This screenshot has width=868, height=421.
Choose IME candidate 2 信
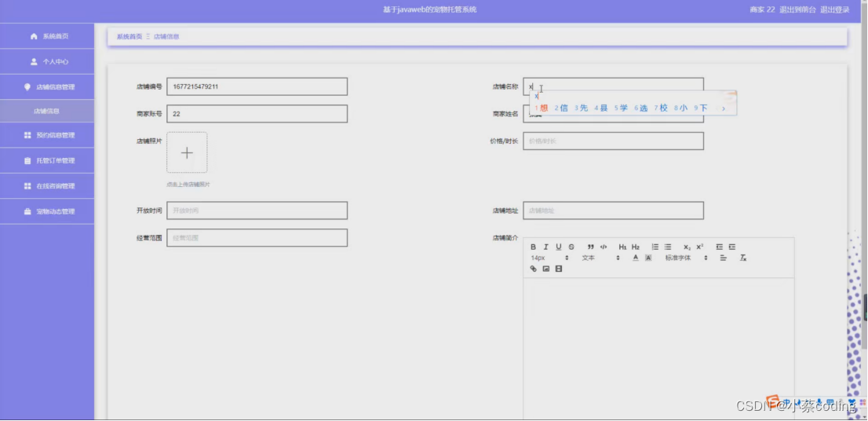click(x=561, y=108)
